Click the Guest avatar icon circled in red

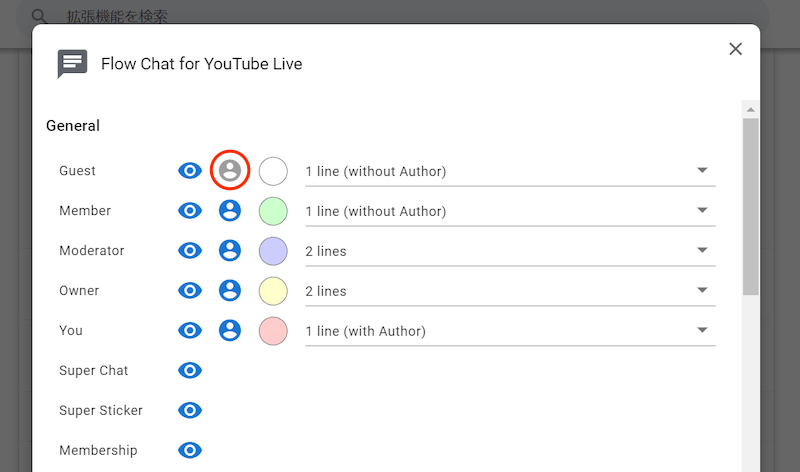(x=230, y=171)
